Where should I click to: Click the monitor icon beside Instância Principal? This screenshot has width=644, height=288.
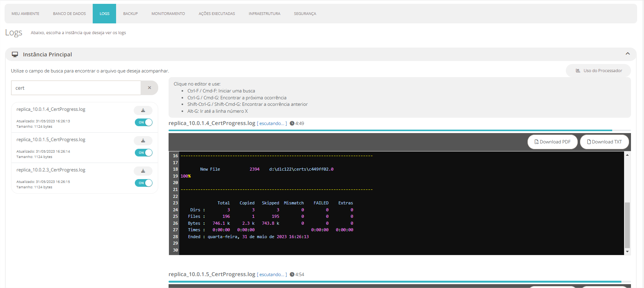coord(15,54)
